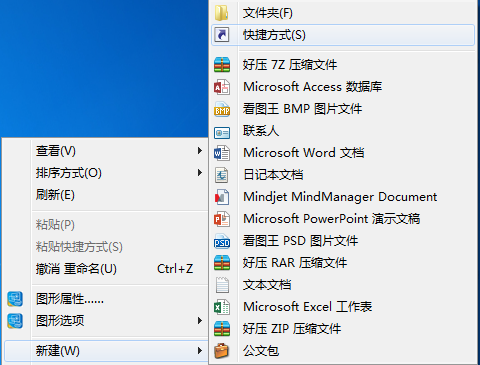Choose Microsoft Access 数据库
This screenshot has width=480, height=365.
(343, 87)
